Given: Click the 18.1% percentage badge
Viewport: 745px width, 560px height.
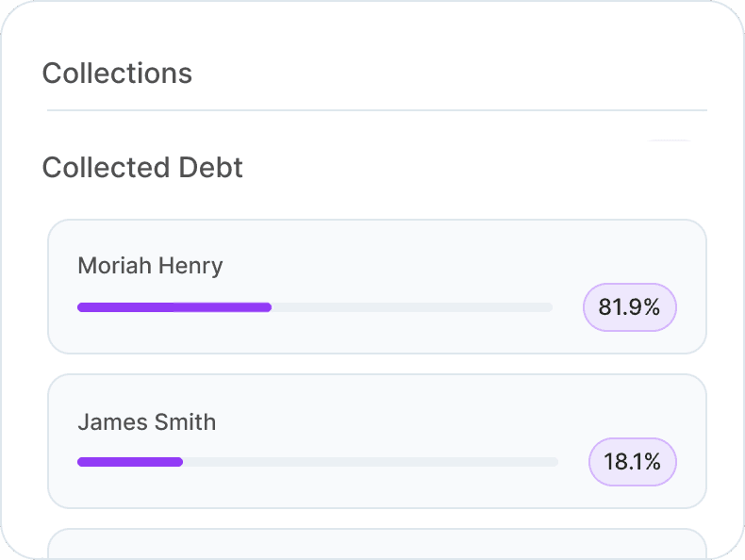Looking at the screenshot, I should pos(632,461).
